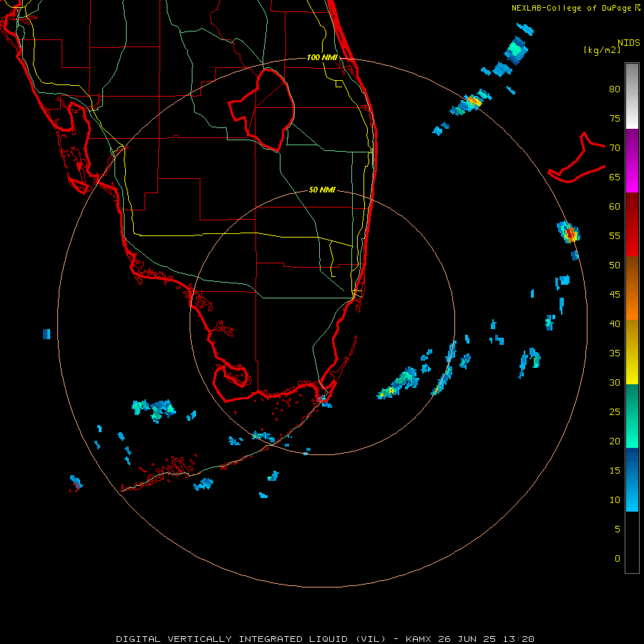Viewport: 644px width, 644px height.
Task: Pick the brown-orange segment of the color bar
Action: click(632, 288)
